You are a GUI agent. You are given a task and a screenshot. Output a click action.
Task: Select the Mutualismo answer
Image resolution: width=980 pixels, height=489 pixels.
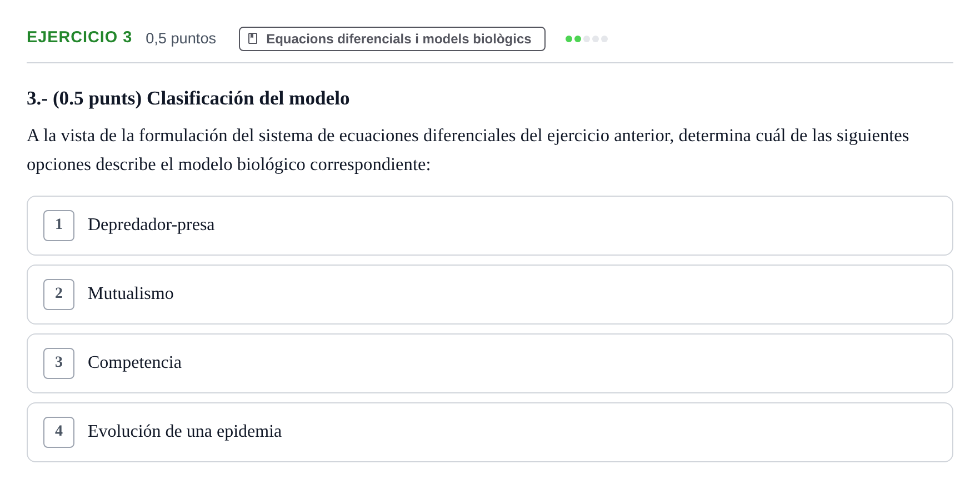(490, 295)
